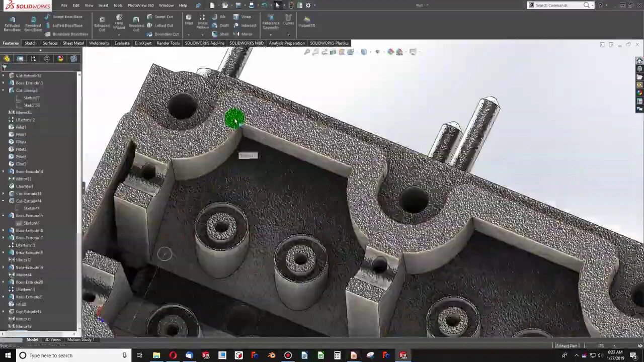
Task: Open PropertyManager panel tab
Action: (x=20, y=58)
